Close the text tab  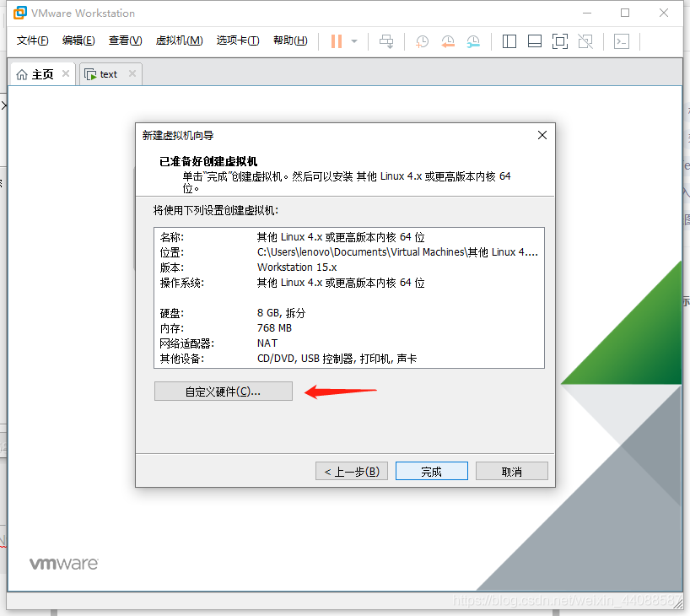(132, 73)
